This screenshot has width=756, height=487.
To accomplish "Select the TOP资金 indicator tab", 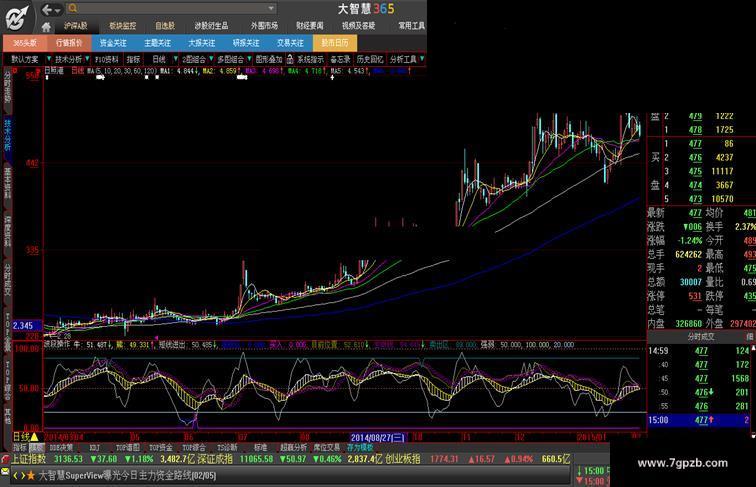I will coord(161,448).
